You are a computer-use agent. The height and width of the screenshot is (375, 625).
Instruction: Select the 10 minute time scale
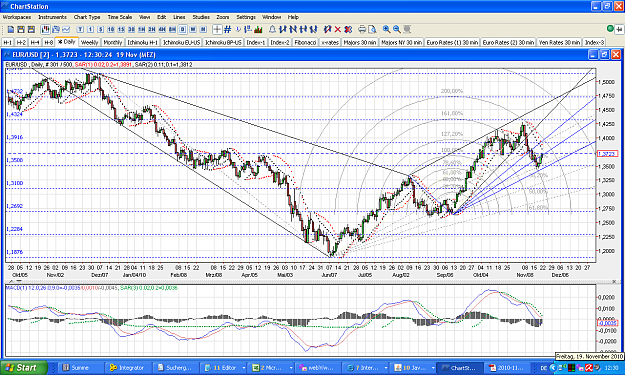(x=111, y=29)
